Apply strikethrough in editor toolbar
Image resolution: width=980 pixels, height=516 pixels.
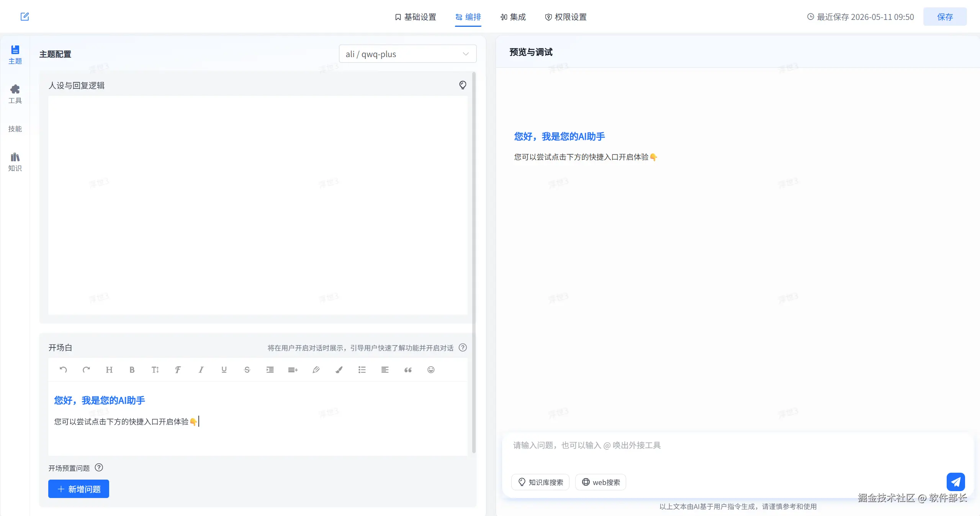(247, 370)
